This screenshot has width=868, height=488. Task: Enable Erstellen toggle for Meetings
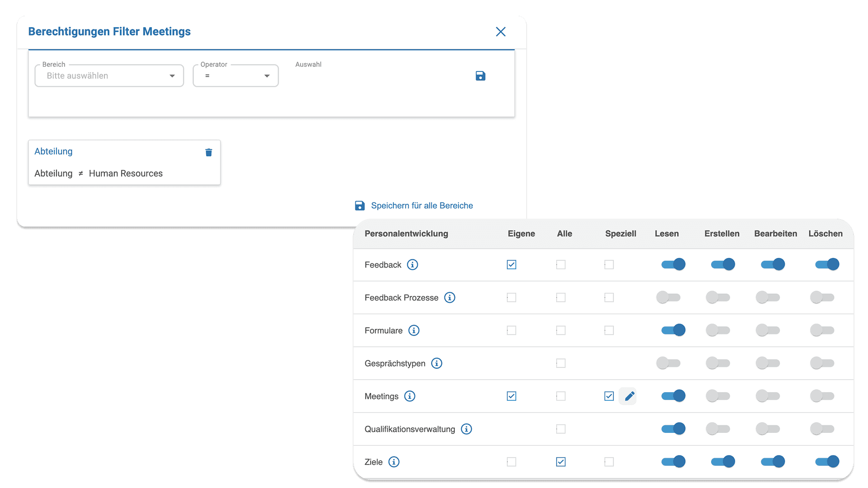(718, 396)
